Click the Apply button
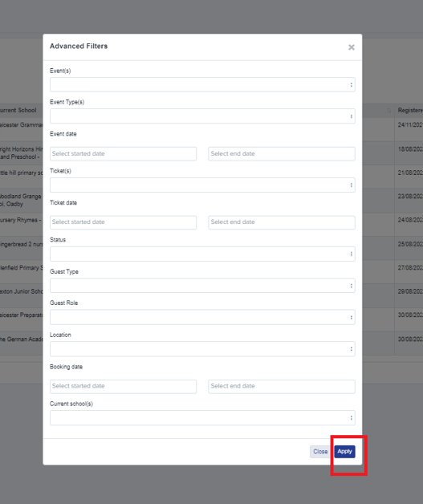 click(x=344, y=452)
